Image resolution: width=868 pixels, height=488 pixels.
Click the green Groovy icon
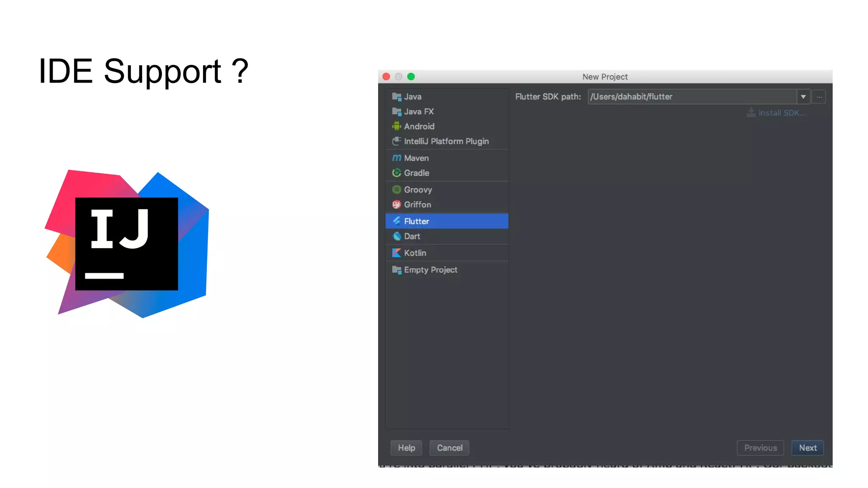[397, 189]
